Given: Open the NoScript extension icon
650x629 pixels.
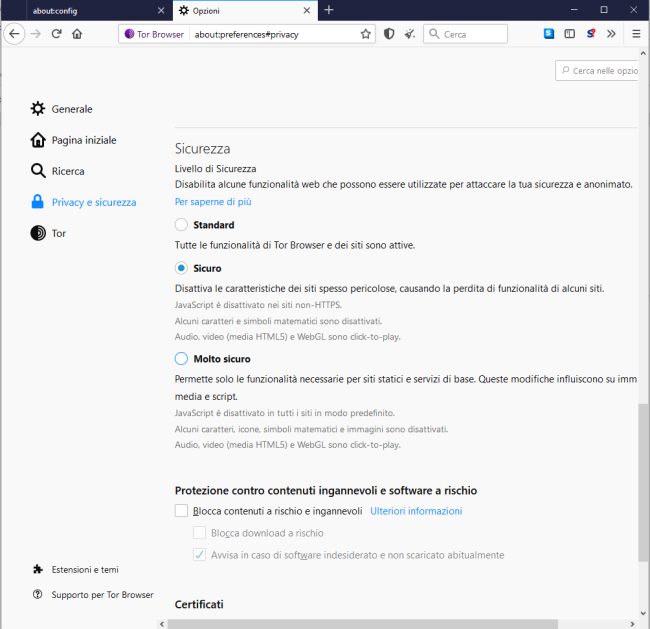Looking at the screenshot, I should [x=591, y=34].
